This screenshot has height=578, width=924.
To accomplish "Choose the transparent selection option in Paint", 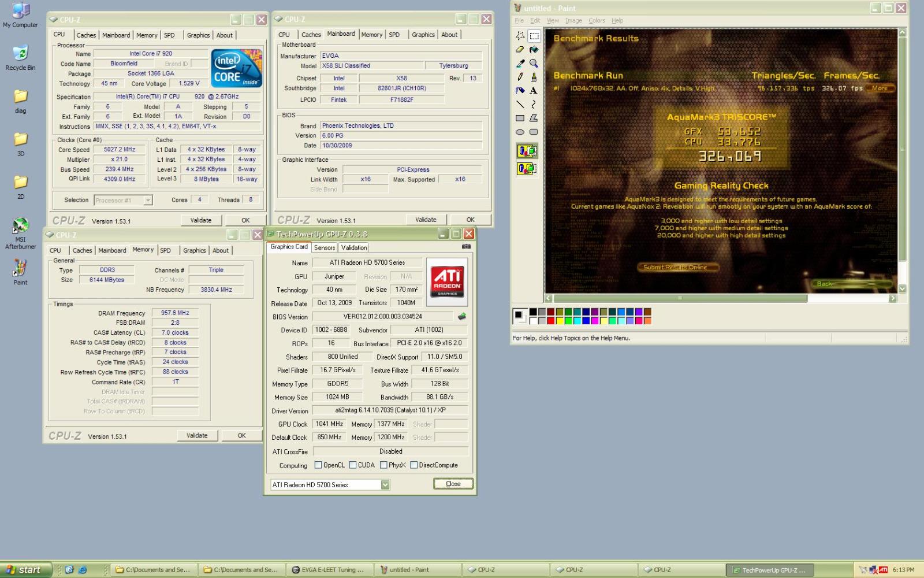I will point(527,169).
